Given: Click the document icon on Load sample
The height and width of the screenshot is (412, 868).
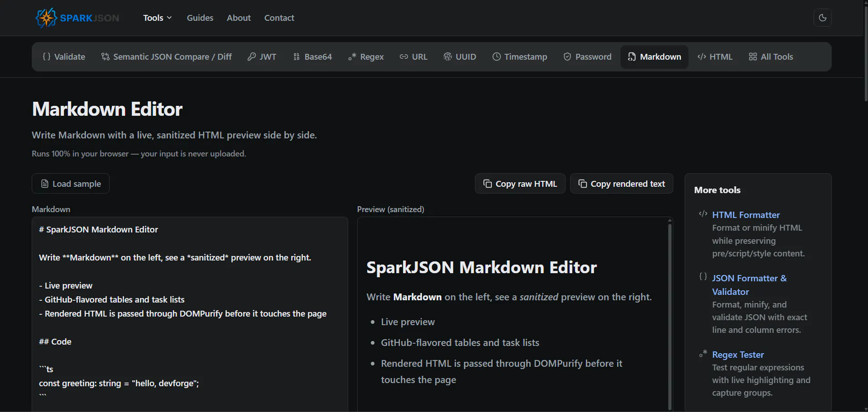Looking at the screenshot, I should click(x=45, y=184).
